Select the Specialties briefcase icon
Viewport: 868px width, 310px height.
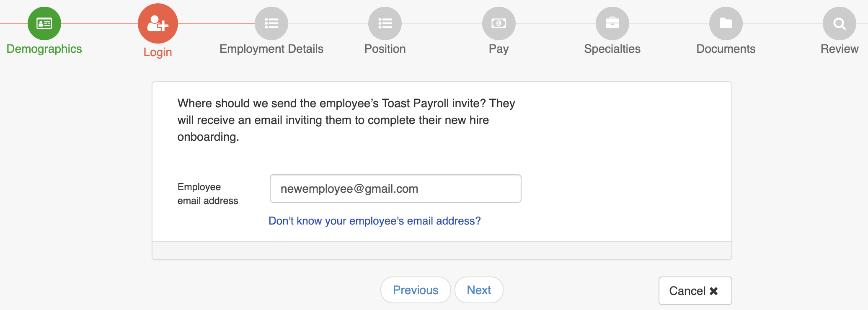[612, 23]
